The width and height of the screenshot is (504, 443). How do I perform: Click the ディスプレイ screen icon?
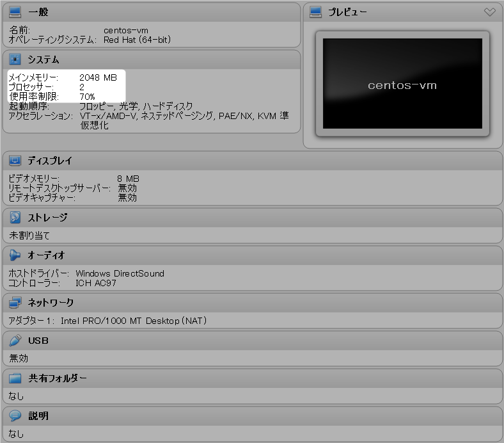point(15,160)
